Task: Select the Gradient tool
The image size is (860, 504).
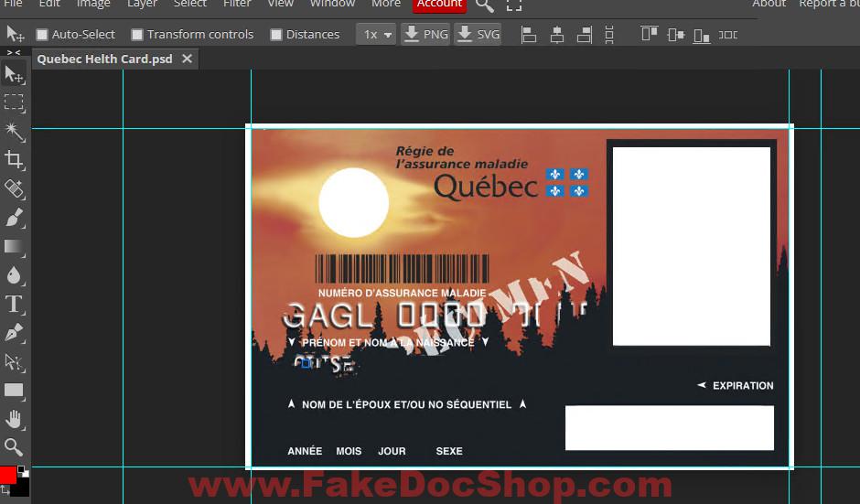Action: (x=14, y=246)
